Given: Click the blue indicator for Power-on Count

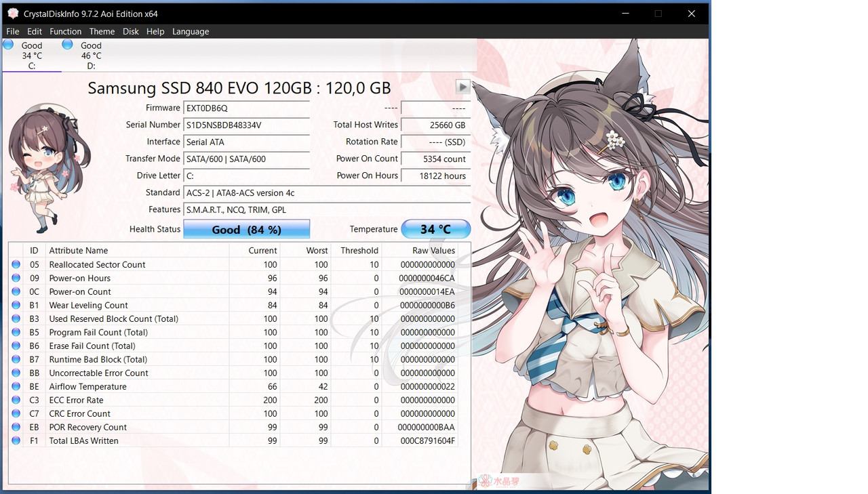Looking at the screenshot, I should pos(16,291).
